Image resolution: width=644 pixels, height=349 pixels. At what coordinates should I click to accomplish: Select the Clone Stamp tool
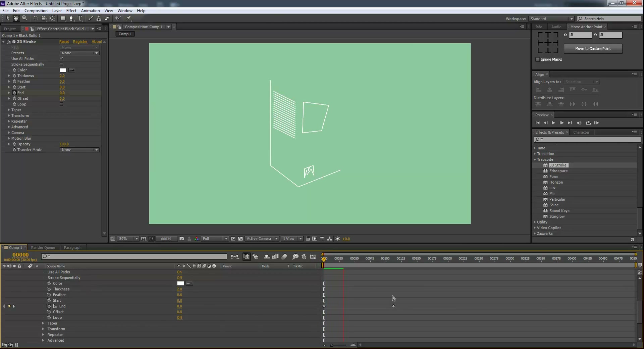click(99, 18)
